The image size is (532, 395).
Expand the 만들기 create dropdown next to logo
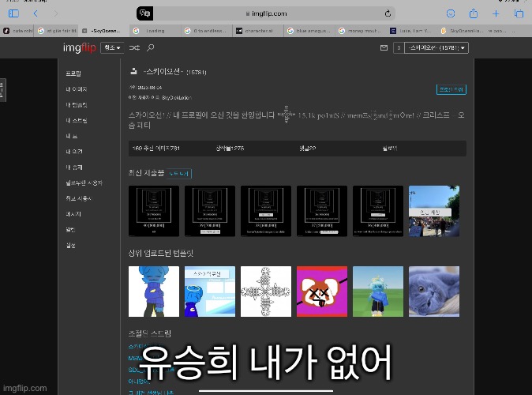pyautogui.click(x=112, y=48)
